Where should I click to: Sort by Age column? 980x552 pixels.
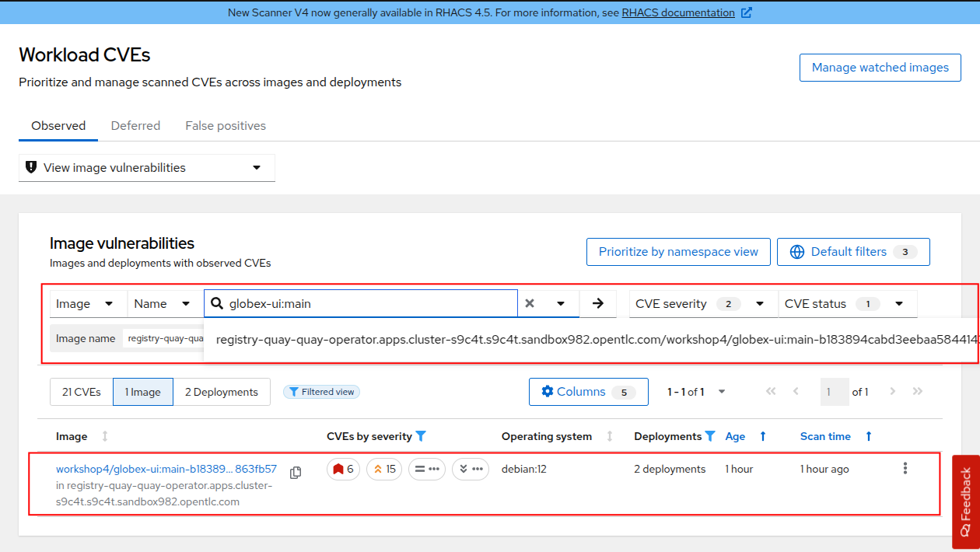click(746, 436)
